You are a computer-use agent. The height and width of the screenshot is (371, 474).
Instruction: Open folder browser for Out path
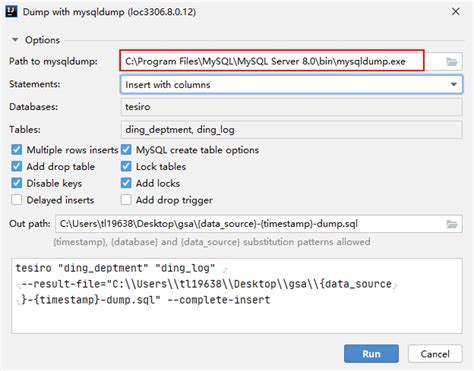click(x=452, y=224)
